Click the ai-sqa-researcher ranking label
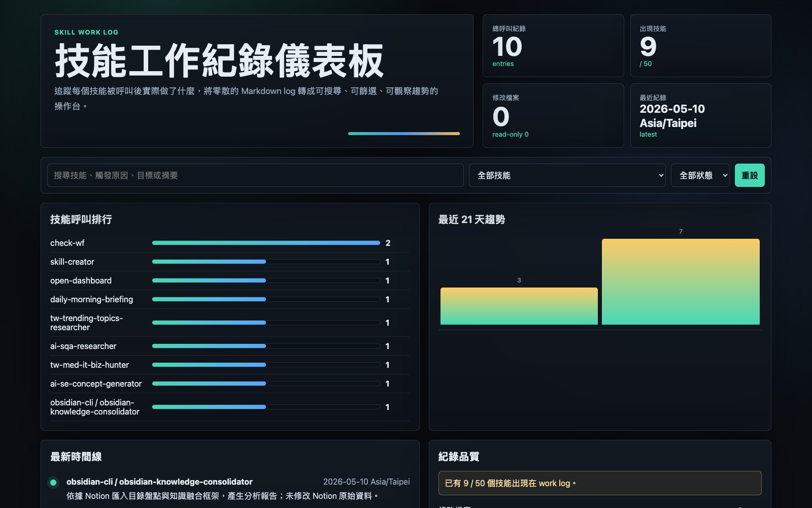The image size is (812, 508). click(x=83, y=346)
